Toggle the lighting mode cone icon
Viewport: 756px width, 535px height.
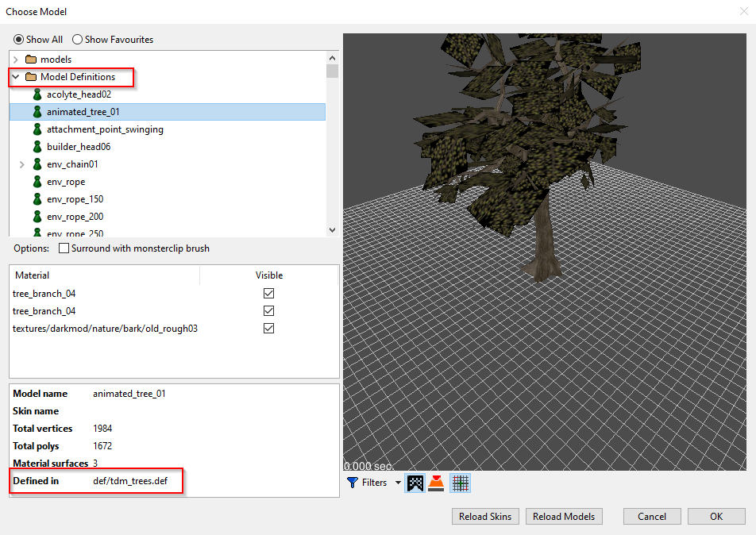tap(436, 483)
